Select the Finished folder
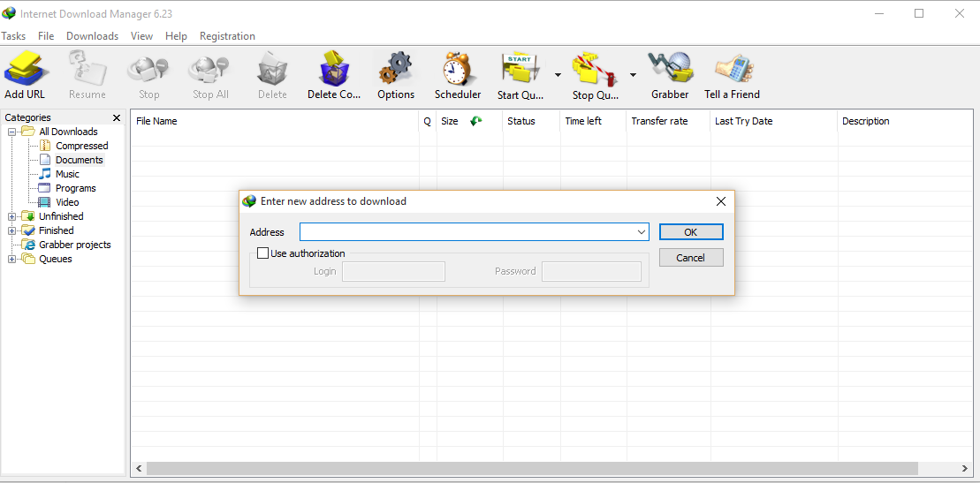 [x=57, y=230]
